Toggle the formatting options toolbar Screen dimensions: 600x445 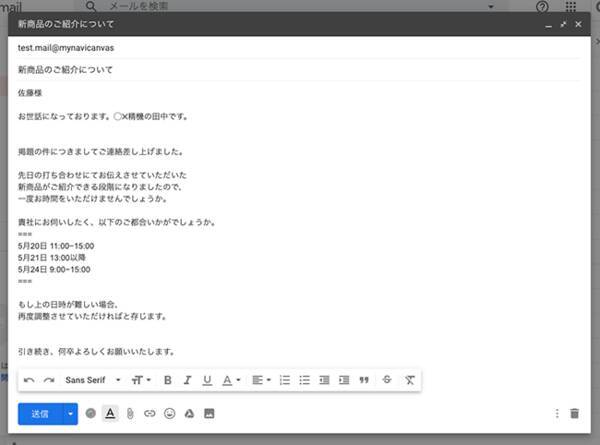point(110,413)
